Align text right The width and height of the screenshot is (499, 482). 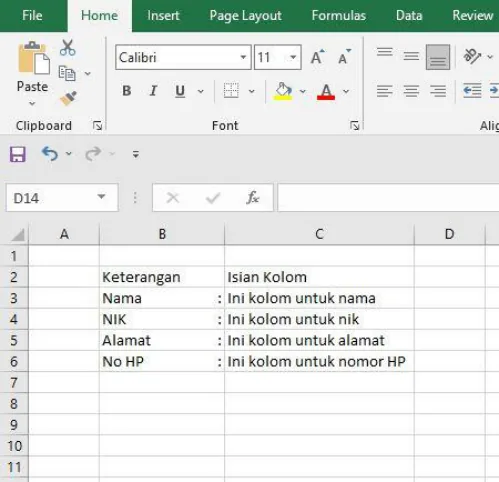pos(438,91)
